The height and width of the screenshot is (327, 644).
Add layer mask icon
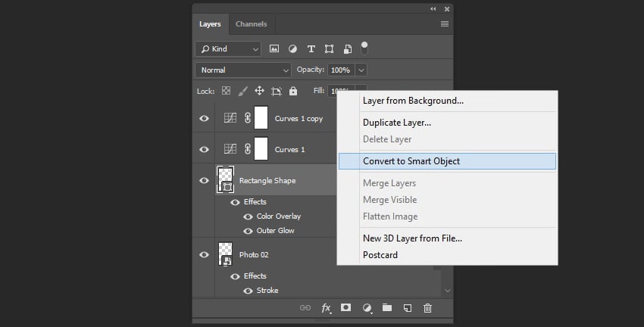[x=345, y=307]
